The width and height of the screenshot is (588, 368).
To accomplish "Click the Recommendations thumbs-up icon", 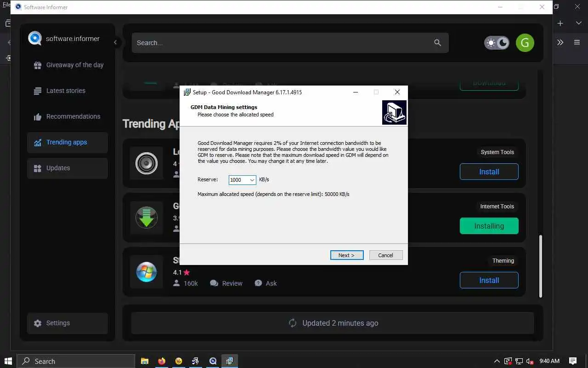I will coord(38,117).
